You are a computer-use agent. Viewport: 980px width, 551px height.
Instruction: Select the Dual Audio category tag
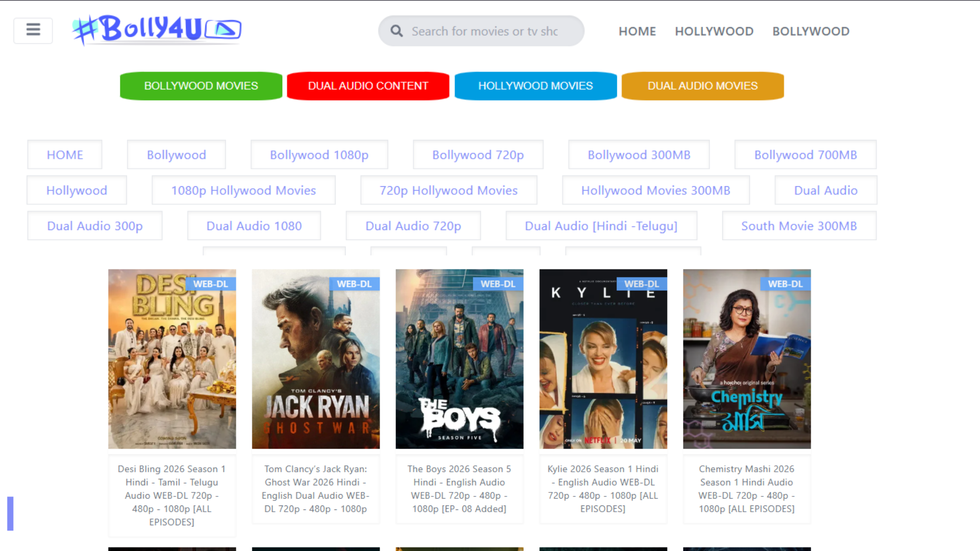coord(826,190)
